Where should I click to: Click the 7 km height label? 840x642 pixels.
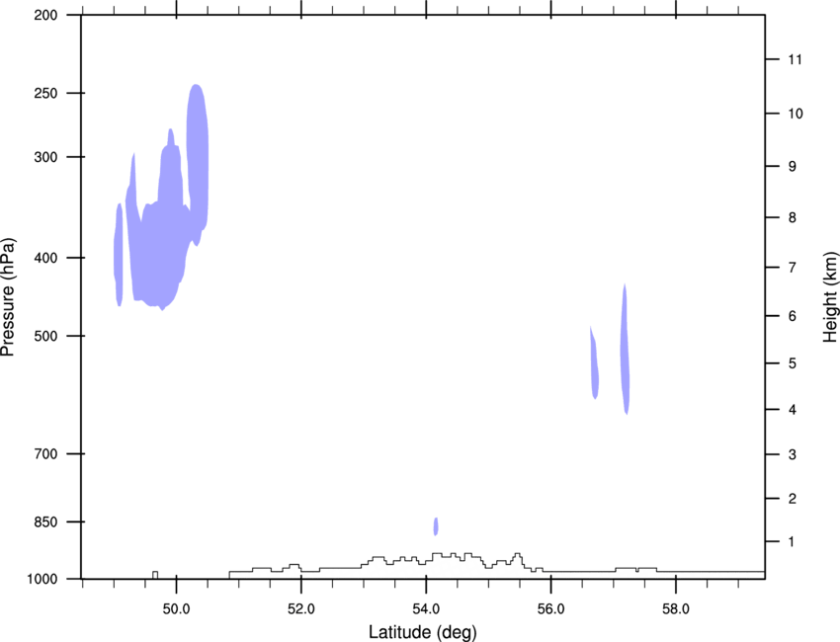(x=793, y=268)
